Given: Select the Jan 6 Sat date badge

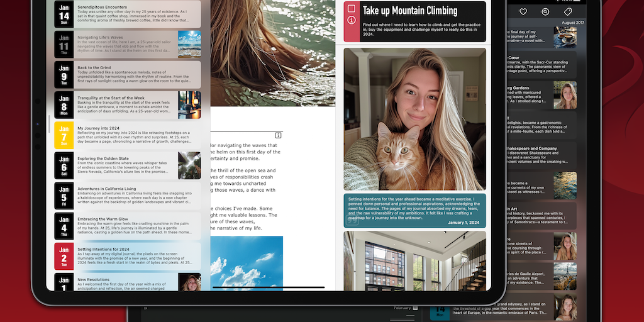Looking at the screenshot, I should (64, 165).
